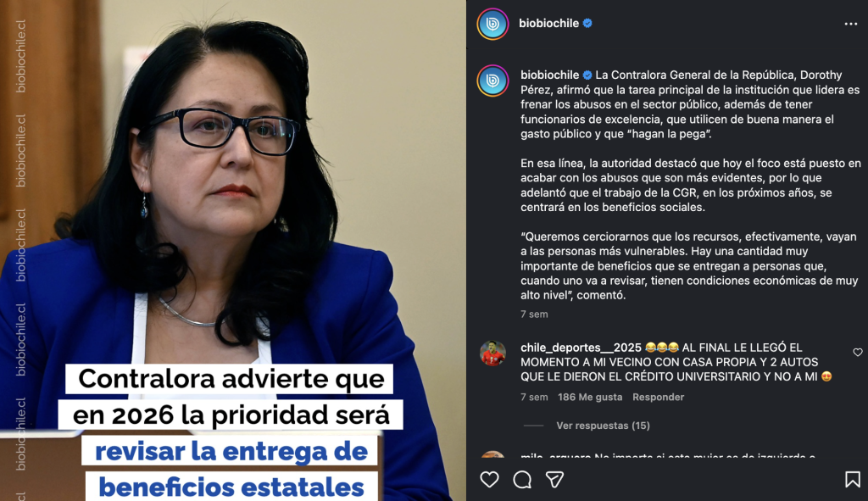Open biobiochile username in caption
Image resolution: width=868 pixels, height=501 pixels.
tap(549, 75)
